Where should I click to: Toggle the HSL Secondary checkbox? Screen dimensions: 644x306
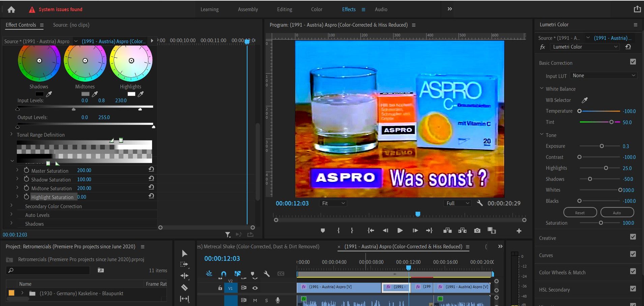pyautogui.click(x=633, y=288)
